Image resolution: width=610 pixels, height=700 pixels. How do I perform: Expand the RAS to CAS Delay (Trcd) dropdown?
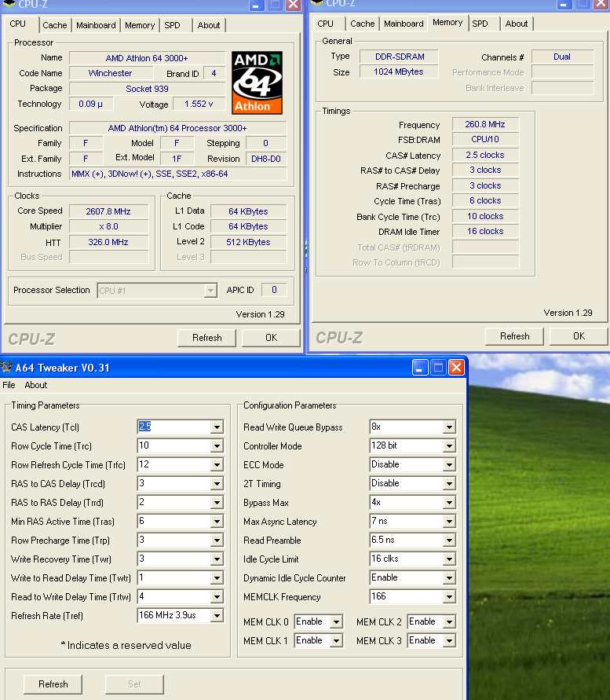(x=217, y=483)
